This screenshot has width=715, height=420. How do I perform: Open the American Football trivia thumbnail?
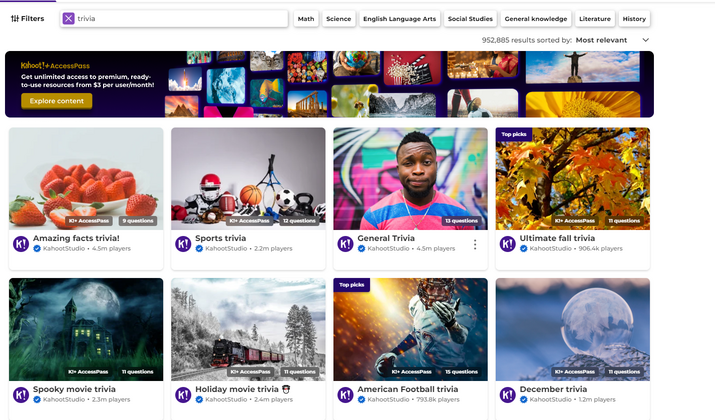pyautogui.click(x=410, y=329)
